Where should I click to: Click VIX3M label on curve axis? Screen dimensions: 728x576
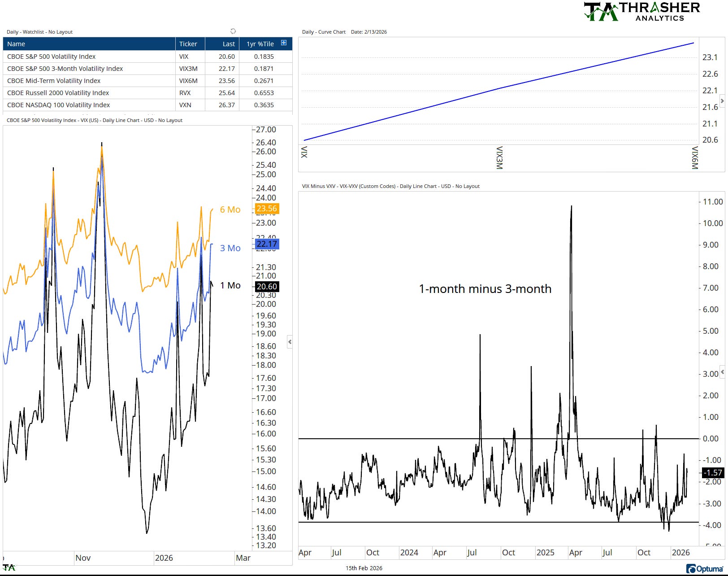click(499, 157)
